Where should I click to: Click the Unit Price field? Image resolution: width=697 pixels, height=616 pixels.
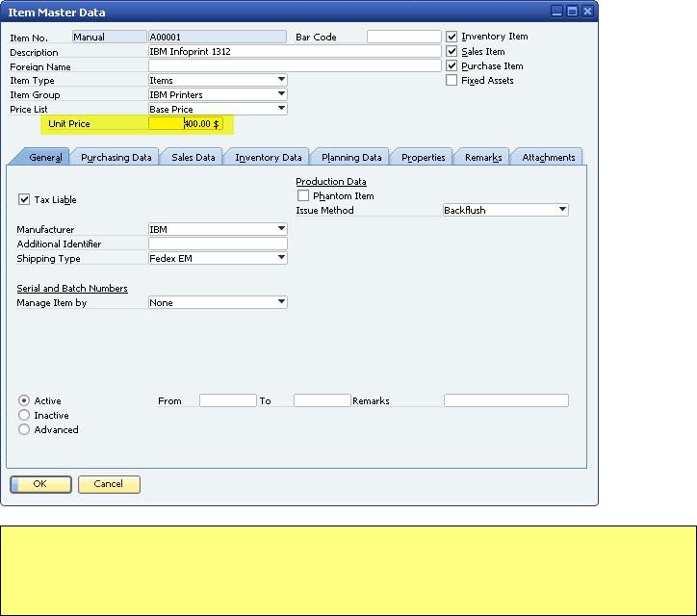point(186,123)
